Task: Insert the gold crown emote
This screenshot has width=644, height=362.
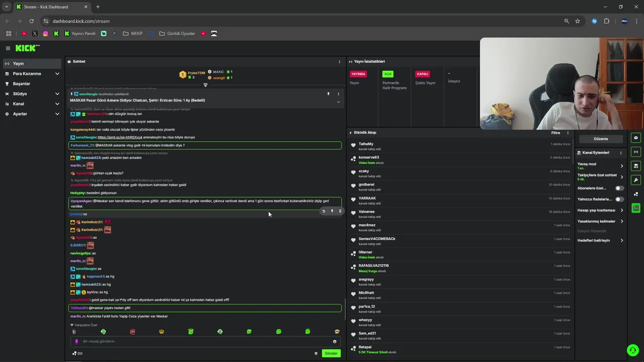Action: pyautogui.click(x=162, y=332)
